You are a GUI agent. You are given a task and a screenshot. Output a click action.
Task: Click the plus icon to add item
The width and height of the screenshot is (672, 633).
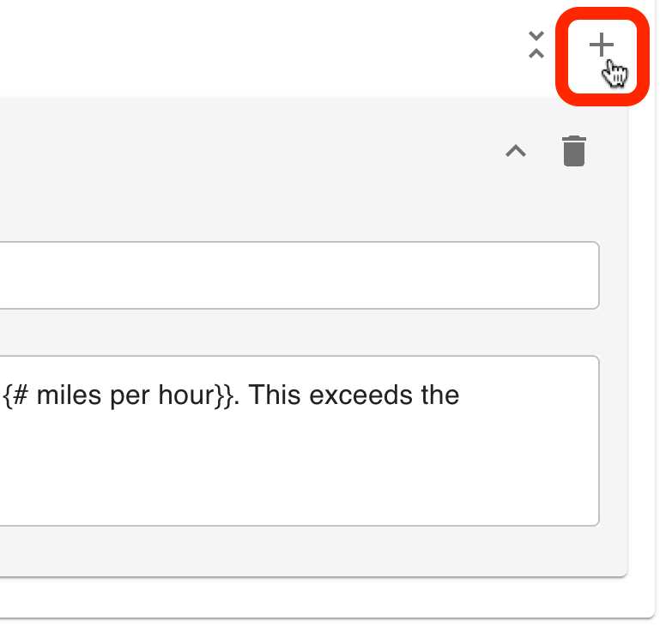tap(602, 45)
